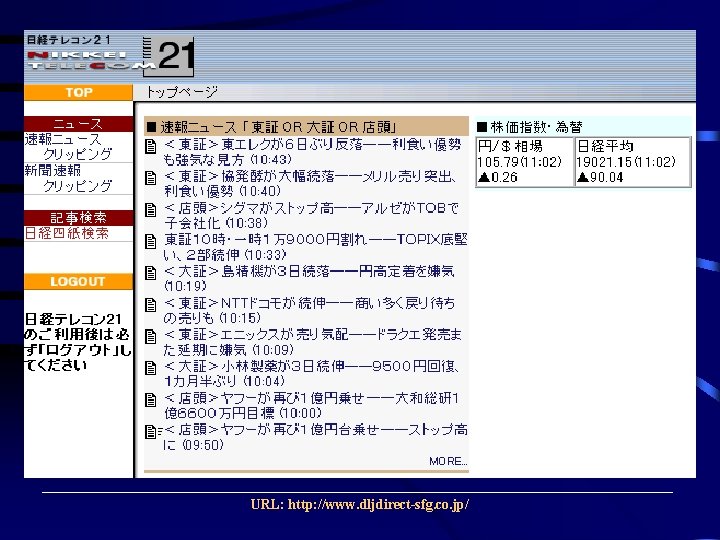Viewport: 720px width, 540px height.
Task: Click the value 105.79(11:02)
Action: [x=519, y=162]
